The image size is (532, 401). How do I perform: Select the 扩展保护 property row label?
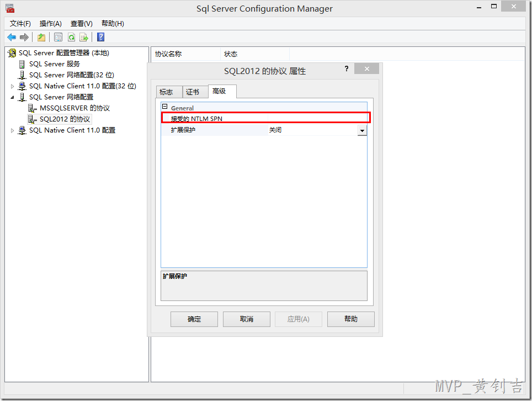pos(183,130)
